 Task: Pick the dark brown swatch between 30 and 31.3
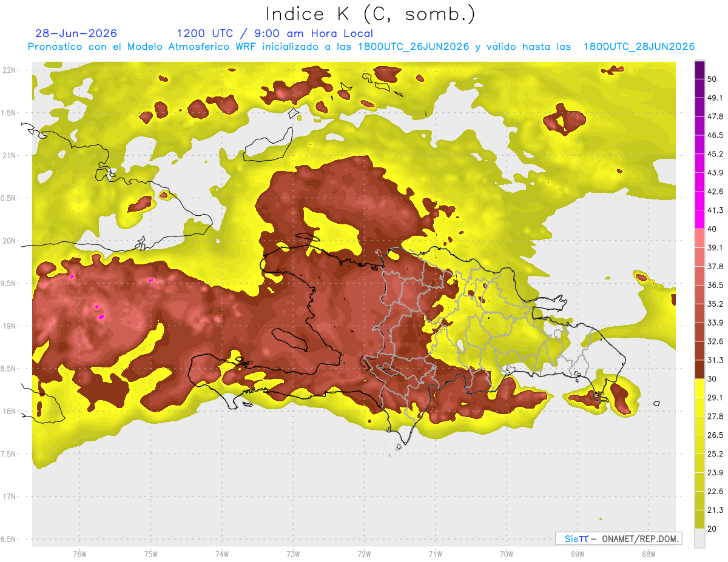[x=699, y=370]
